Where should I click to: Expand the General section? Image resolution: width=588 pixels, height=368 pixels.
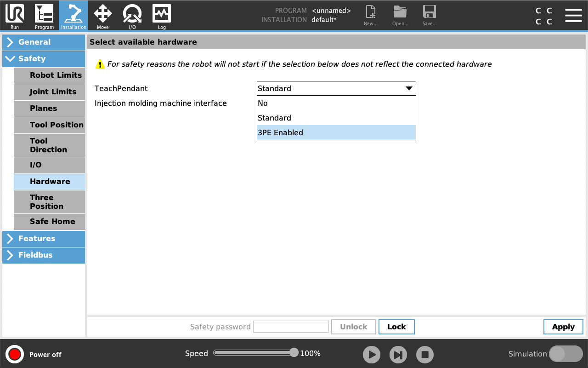[44, 42]
